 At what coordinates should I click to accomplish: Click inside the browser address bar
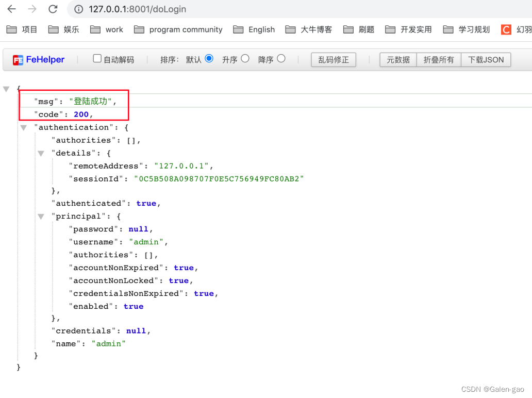pos(206,9)
